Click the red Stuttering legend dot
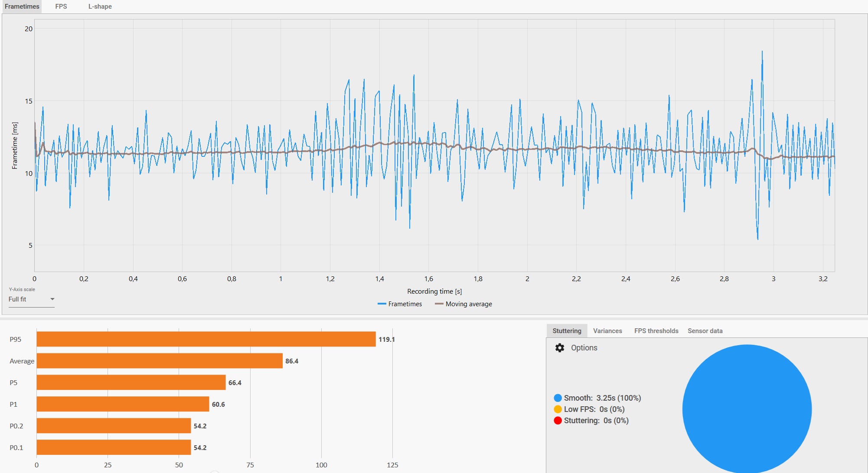 point(558,421)
